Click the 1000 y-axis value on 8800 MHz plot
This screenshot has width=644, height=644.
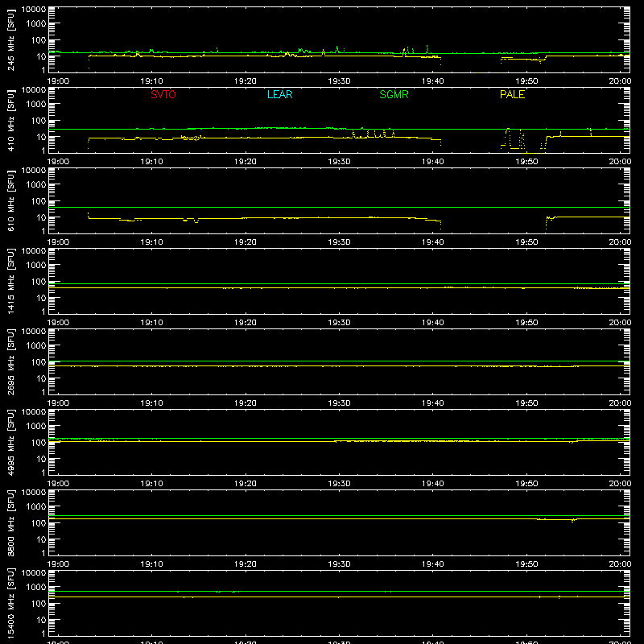click(x=36, y=506)
